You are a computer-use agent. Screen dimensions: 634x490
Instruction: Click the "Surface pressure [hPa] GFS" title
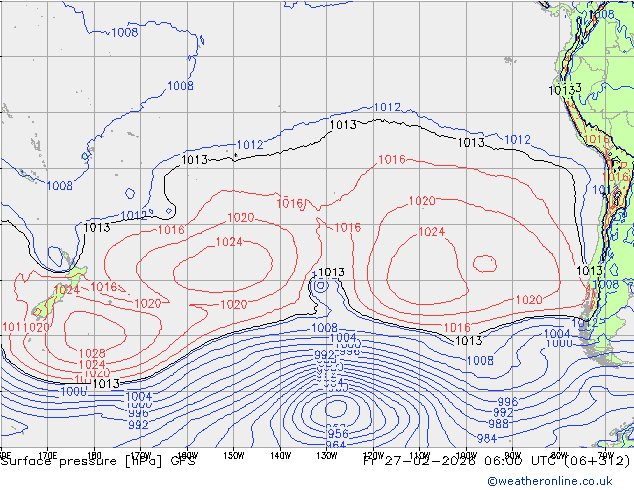click(98, 461)
